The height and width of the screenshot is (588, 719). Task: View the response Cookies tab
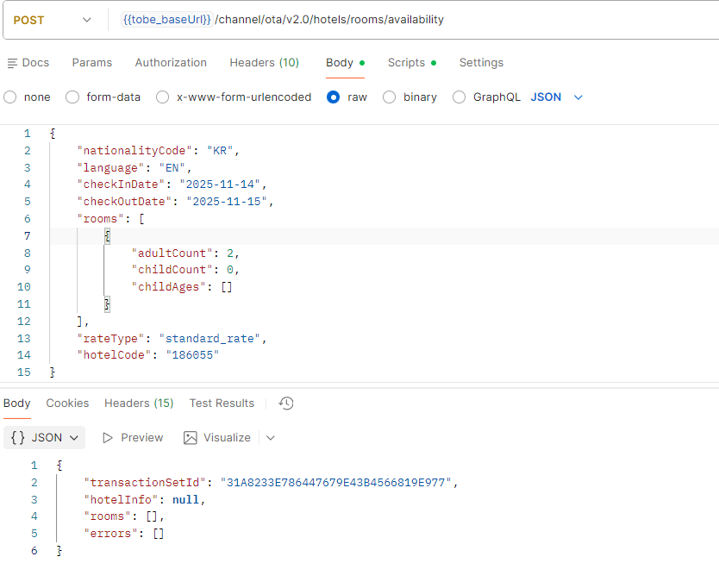click(67, 403)
